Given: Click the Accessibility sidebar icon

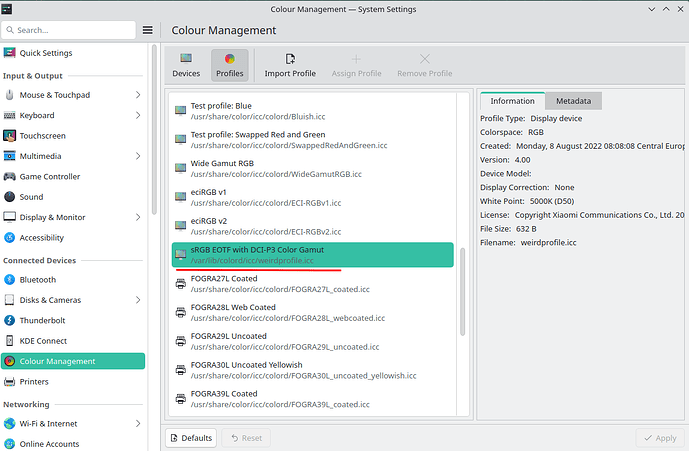Looking at the screenshot, I should (x=10, y=238).
